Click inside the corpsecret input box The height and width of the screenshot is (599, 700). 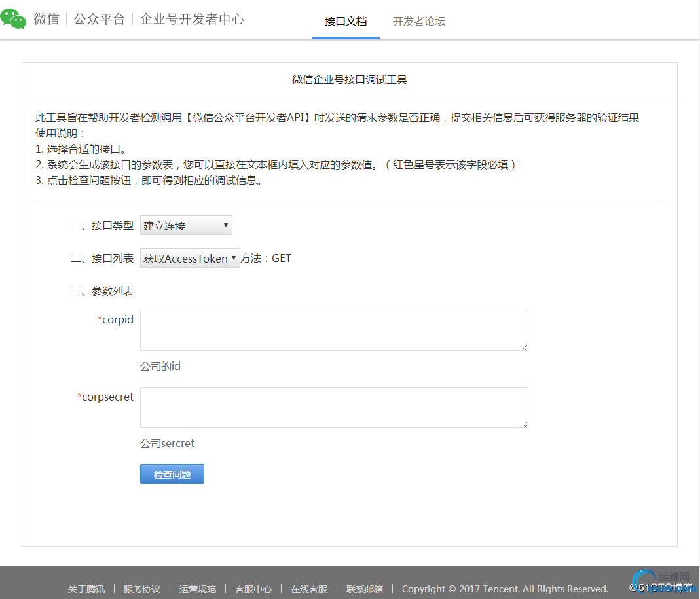coord(333,407)
